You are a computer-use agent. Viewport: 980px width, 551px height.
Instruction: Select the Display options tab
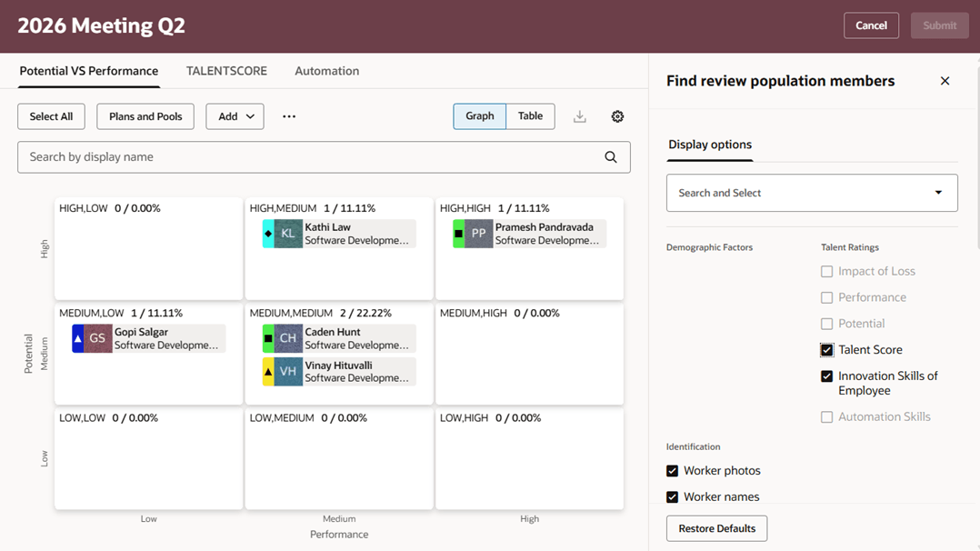710,145
